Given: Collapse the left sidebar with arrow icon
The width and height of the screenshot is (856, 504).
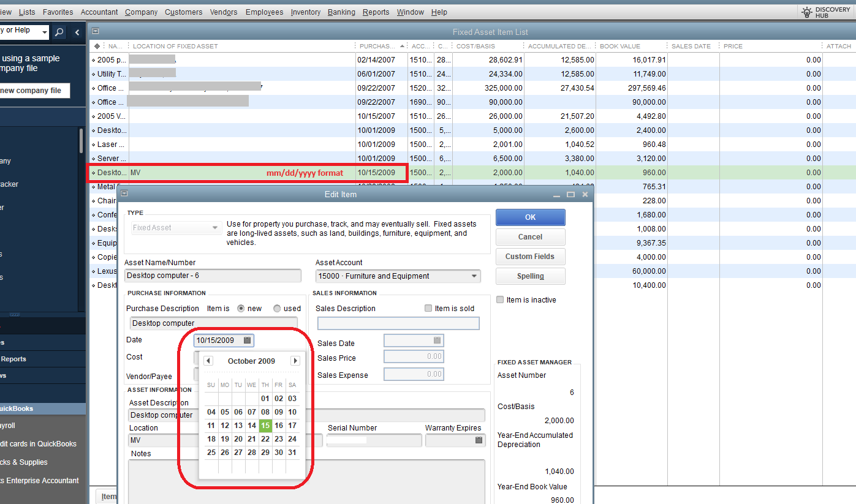Looking at the screenshot, I should [77, 32].
